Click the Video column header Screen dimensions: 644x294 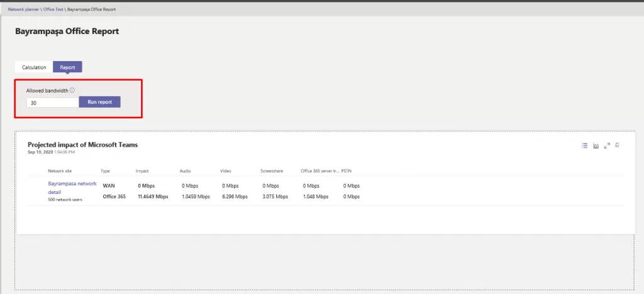pos(226,171)
